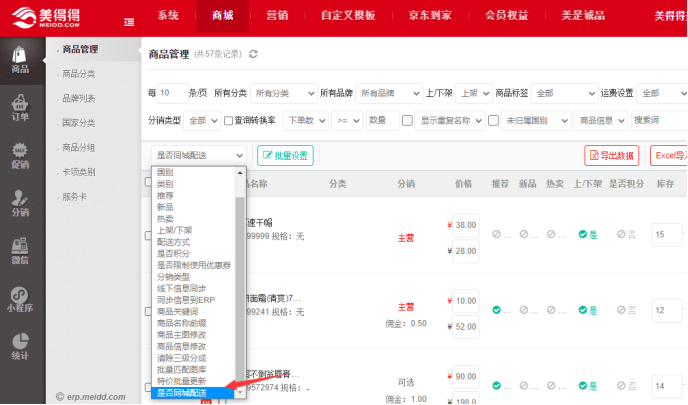Open the 系统 top menu
This screenshot has width=688, height=405.
coord(168,16)
